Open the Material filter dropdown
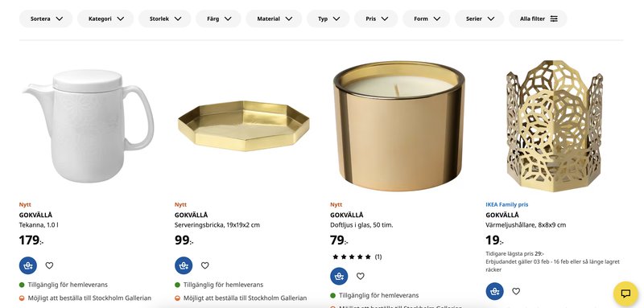The width and height of the screenshot is (644, 308). (274, 18)
